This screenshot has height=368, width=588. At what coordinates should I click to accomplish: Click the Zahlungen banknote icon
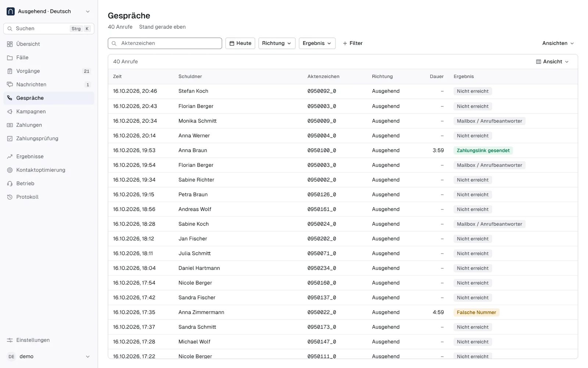point(10,125)
